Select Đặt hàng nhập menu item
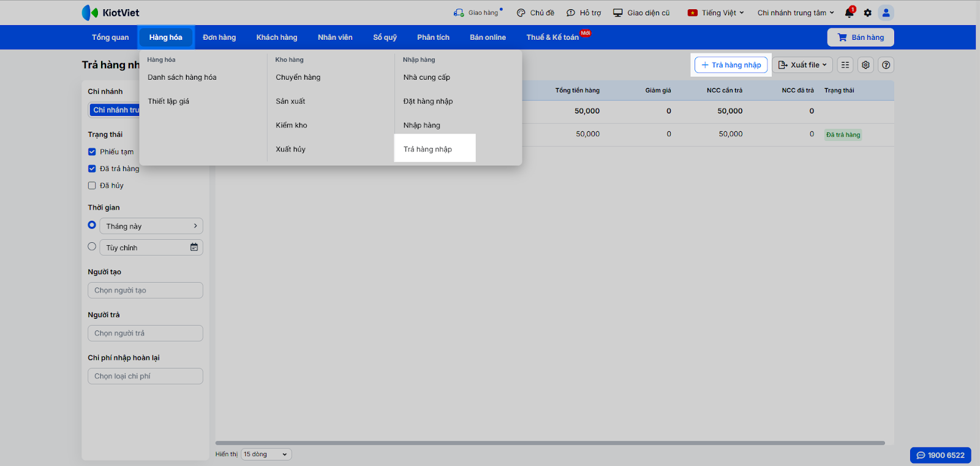The height and width of the screenshot is (466, 980). [x=428, y=101]
